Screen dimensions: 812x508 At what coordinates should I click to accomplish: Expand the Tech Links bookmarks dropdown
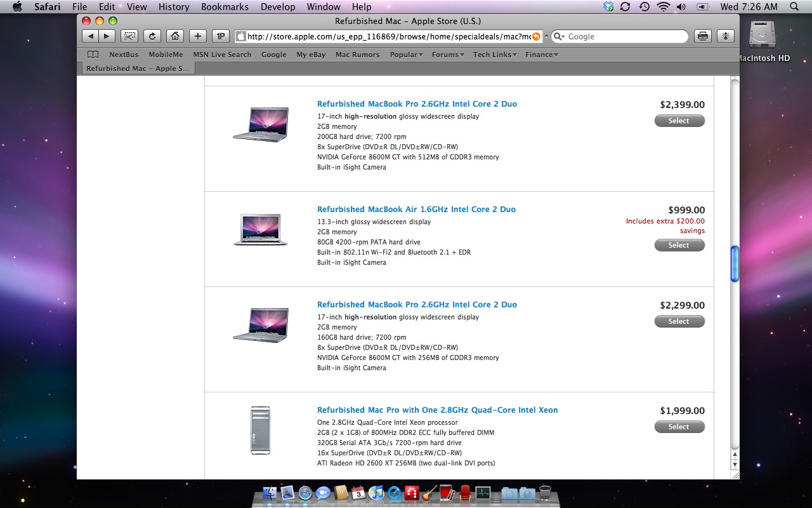[x=495, y=55]
